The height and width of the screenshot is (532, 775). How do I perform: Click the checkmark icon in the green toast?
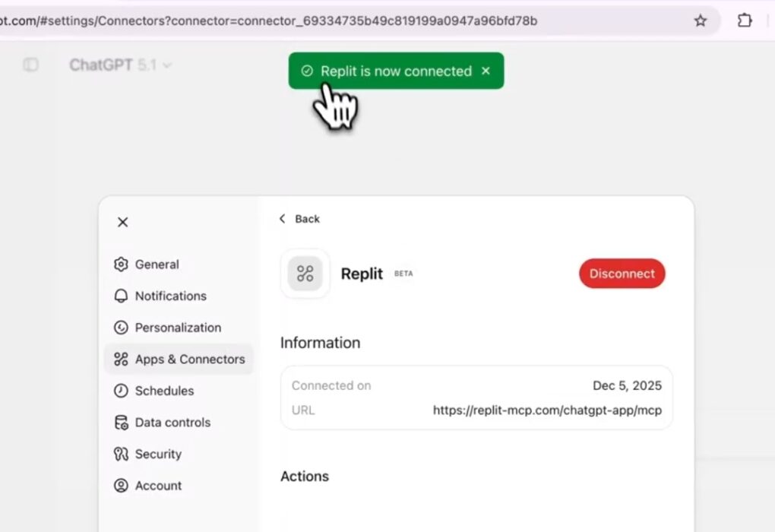coord(307,71)
